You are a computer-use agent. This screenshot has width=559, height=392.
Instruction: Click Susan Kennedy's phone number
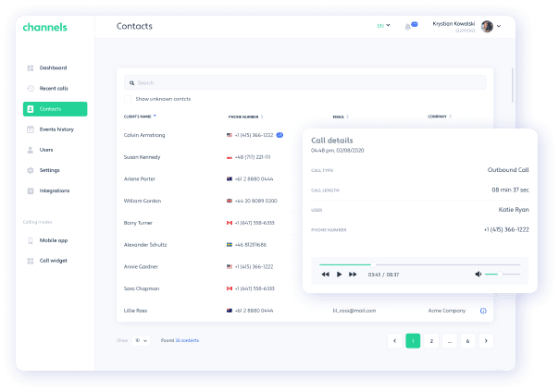(x=253, y=157)
